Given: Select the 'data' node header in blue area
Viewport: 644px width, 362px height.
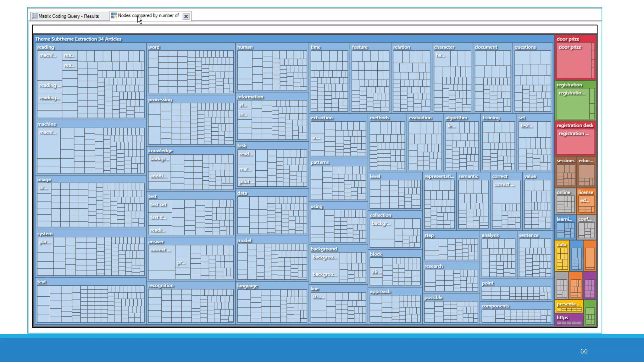Looking at the screenshot, I should pyautogui.click(x=242, y=193).
